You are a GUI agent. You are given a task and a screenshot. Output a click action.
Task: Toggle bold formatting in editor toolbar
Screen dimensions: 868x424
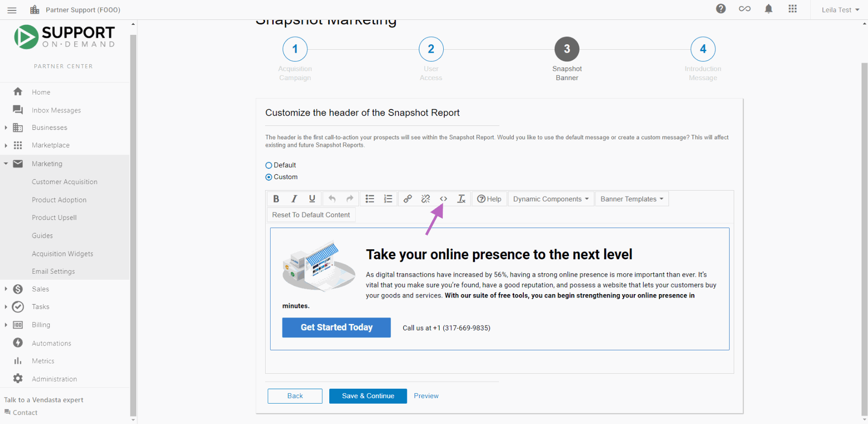(x=276, y=199)
